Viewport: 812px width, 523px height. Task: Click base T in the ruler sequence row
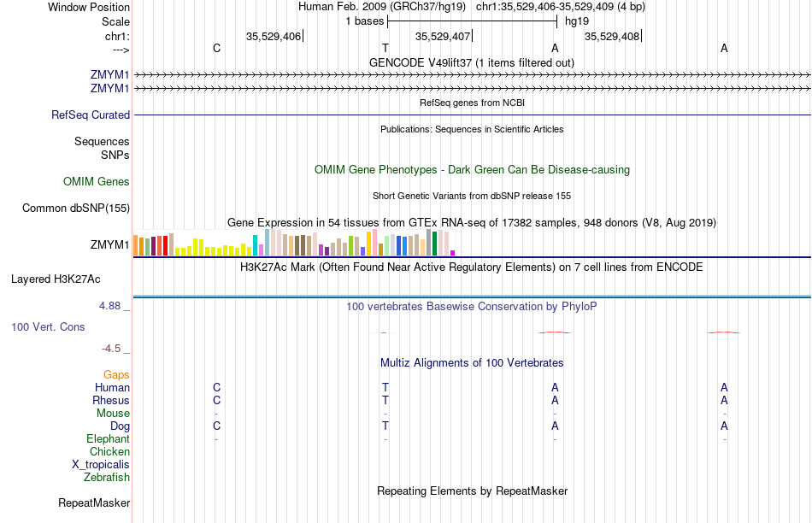tap(385, 48)
